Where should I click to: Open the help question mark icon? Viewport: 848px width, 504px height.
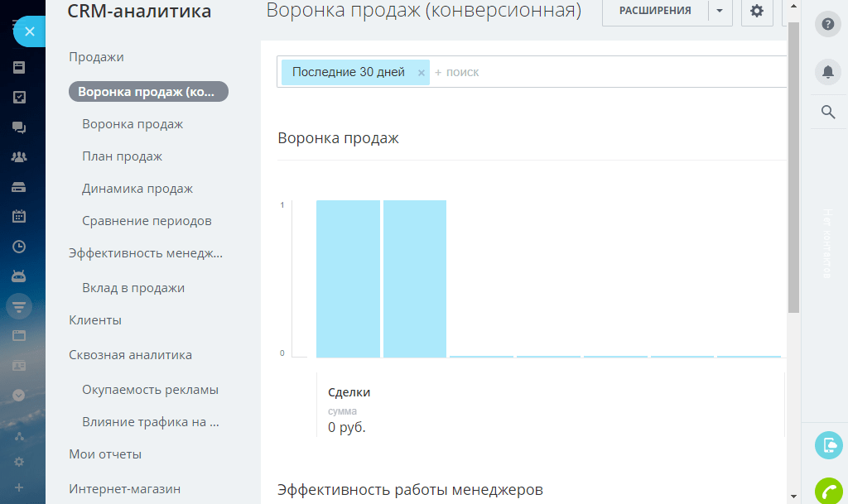(x=827, y=25)
